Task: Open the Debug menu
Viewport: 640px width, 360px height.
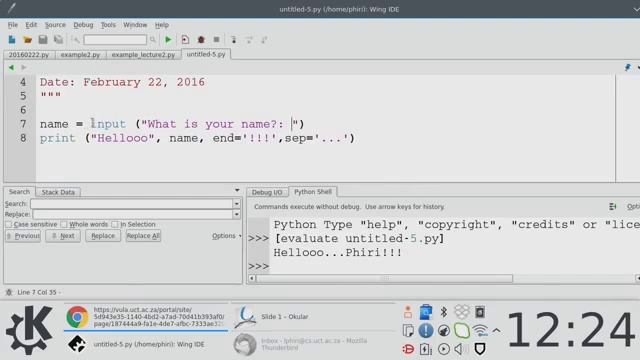Action: (x=83, y=25)
